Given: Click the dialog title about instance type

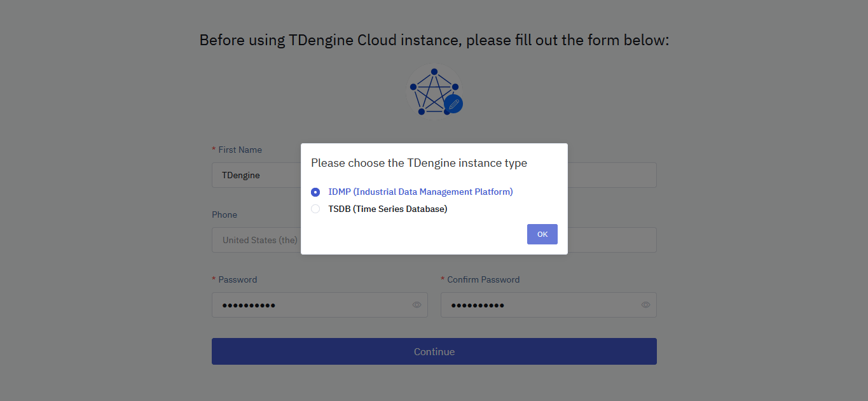Looking at the screenshot, I should [418, 162].
